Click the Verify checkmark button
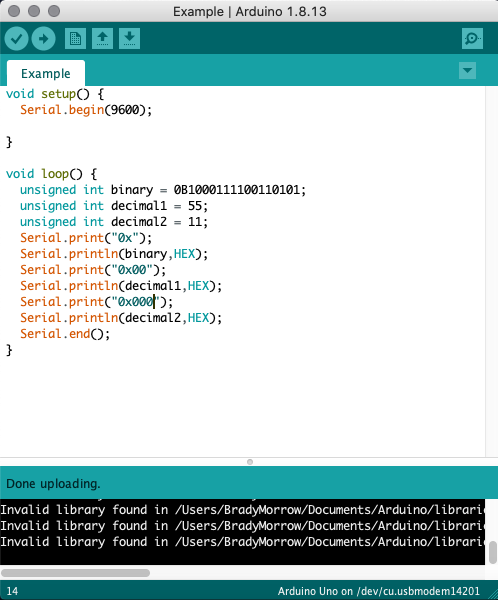The height and width of the screenshot is (600, 498). click(16, 39)
